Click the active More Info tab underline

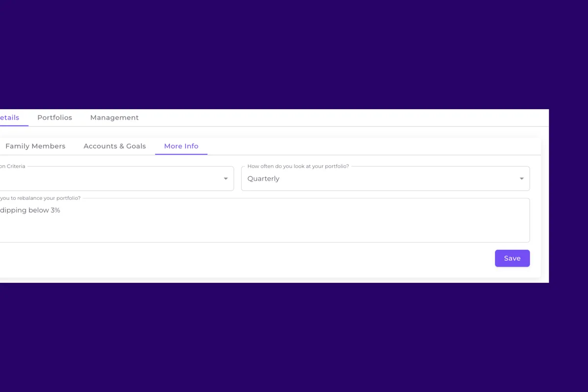point(181,154)
